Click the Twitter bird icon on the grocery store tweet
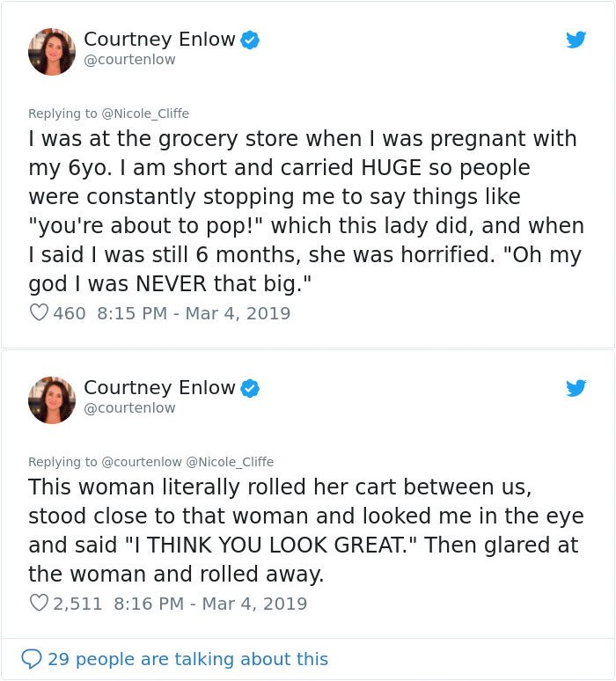This screenshot has height=681, width=616. click(x=576, y=40)
